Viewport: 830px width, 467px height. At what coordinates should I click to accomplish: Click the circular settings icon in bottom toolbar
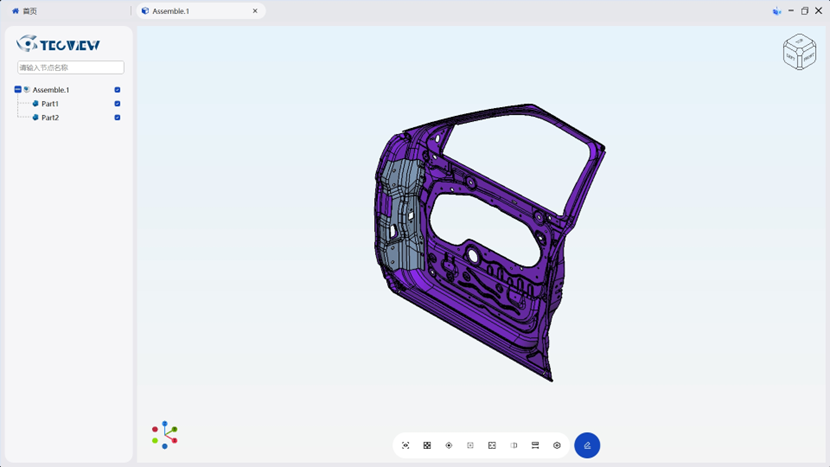click(557, 445)
